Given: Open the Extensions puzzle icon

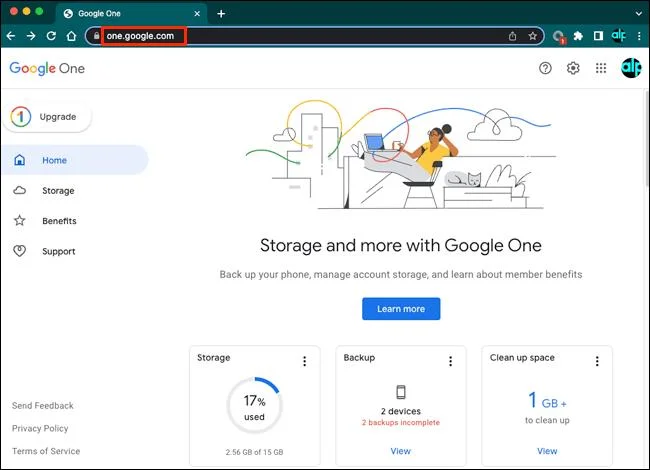Looking at the screenshot, I should click(578, 36).
